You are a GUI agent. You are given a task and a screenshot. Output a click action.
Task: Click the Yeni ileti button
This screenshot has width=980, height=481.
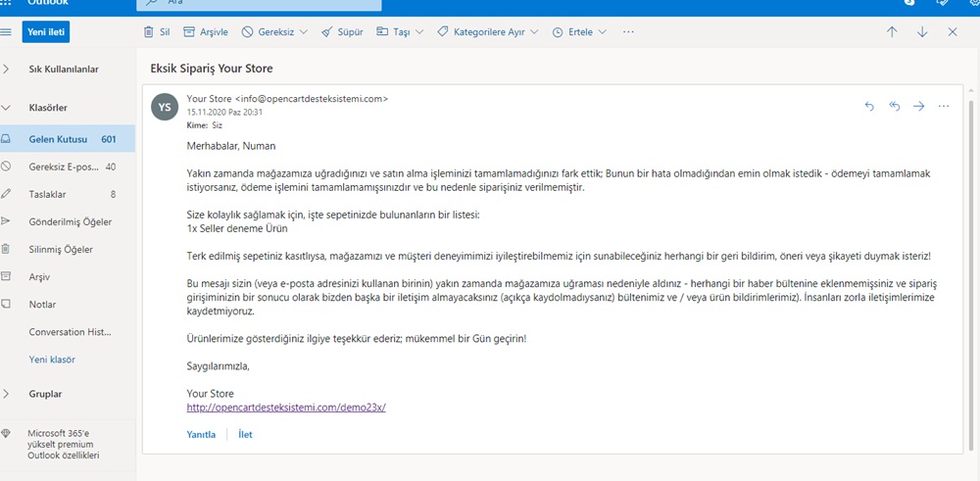tap(46, 32)
